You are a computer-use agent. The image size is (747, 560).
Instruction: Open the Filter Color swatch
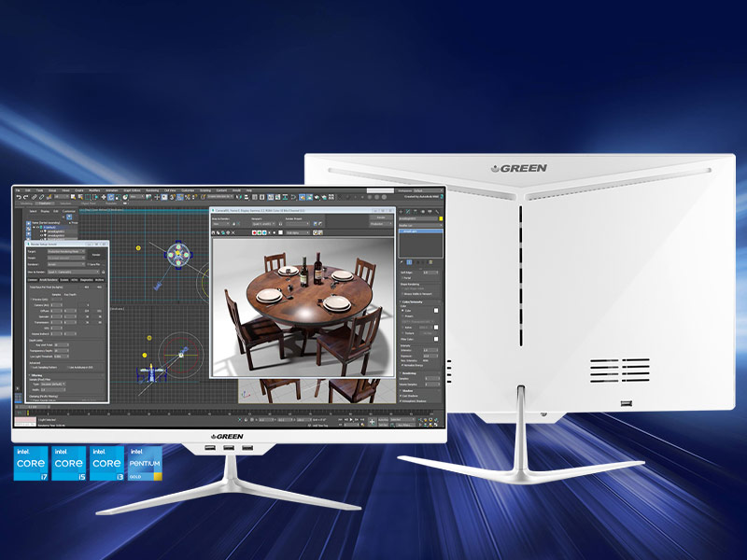(436, 339)
